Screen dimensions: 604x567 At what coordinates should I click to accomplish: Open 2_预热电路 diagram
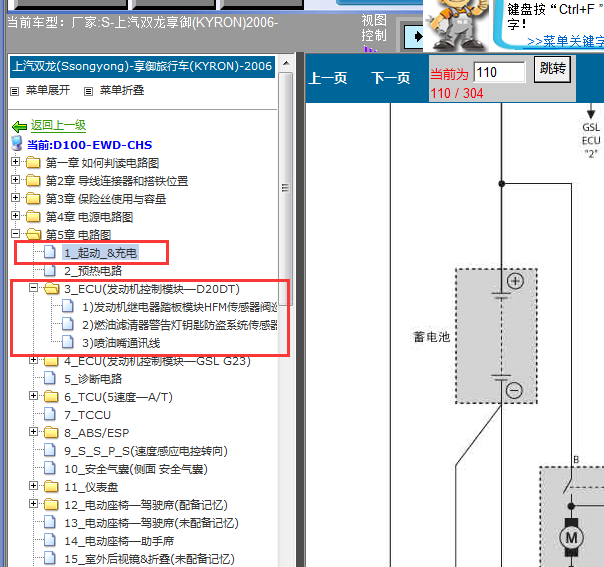[x=93, y=271]
